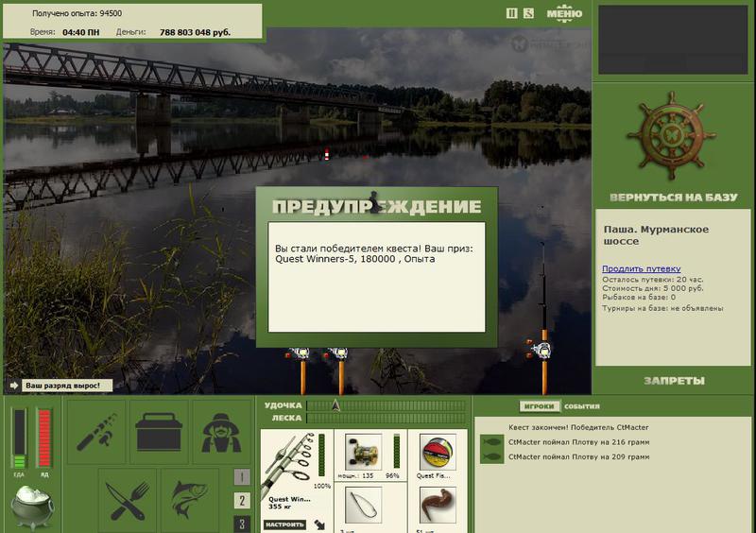Click the УДОЧКА tension bar marker
Viewport: 756px width, 533px height.
[x=336, y=405]
